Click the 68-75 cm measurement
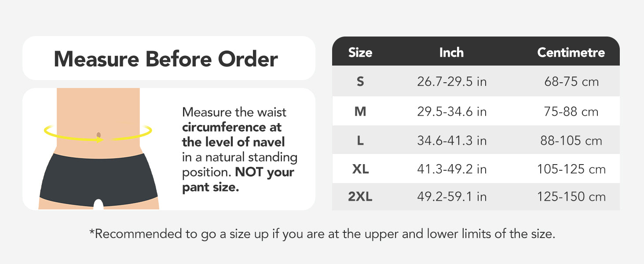Screen dimensions: 644x264 571,82
